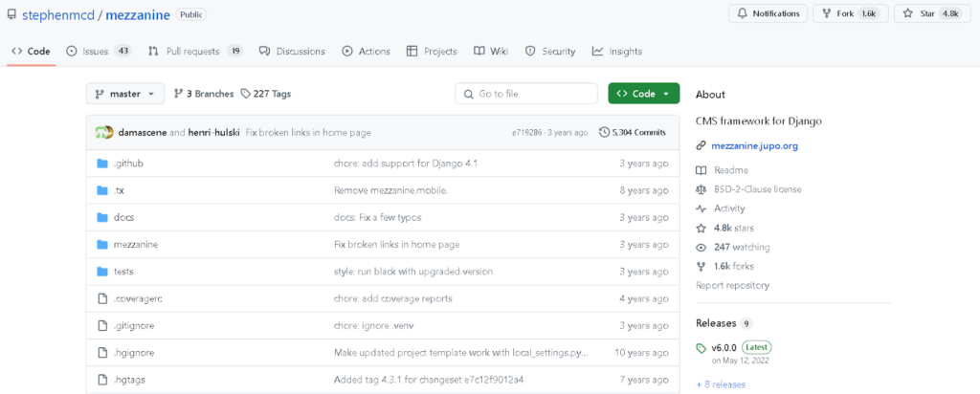Open the Activity link

pyautogui.click(x=729, y=208)
